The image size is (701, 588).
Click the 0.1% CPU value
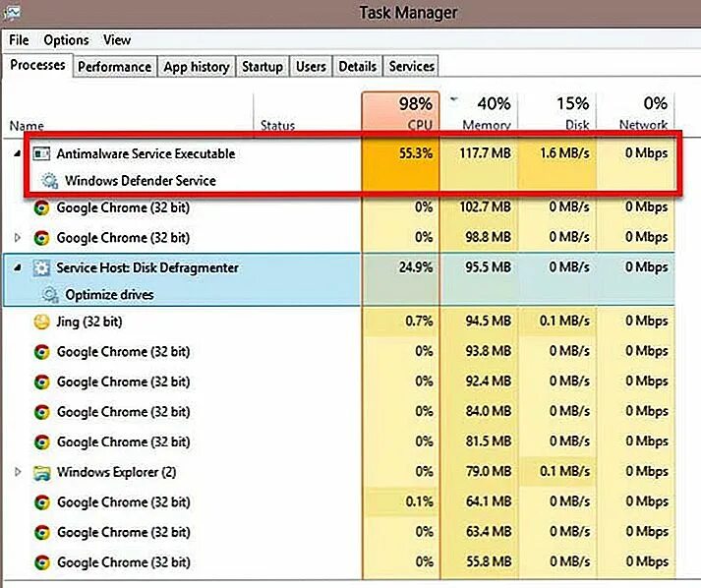419,501
